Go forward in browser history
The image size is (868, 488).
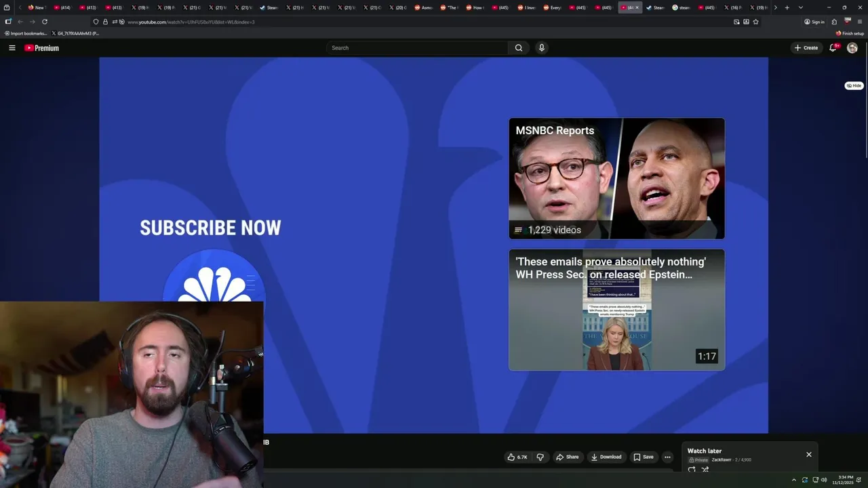coord(32,22)
